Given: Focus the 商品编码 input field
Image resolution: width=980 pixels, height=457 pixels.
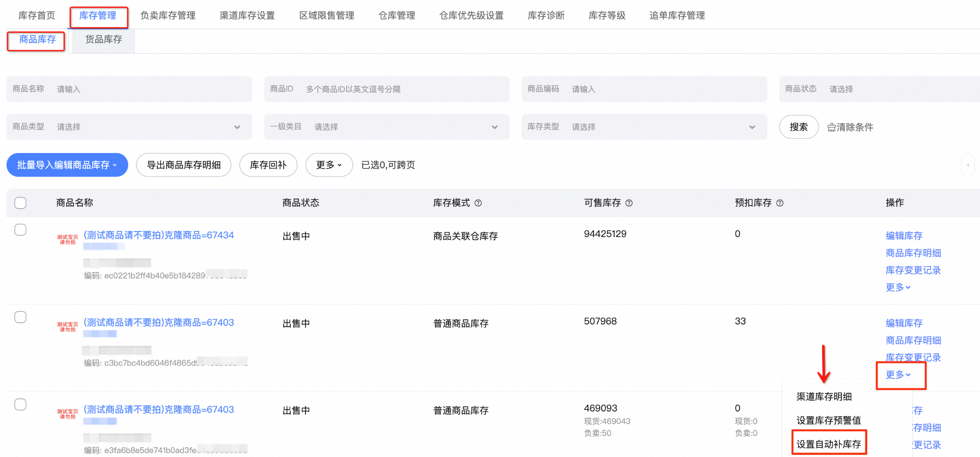Looking at the screenshot, I should click(644, 89).
